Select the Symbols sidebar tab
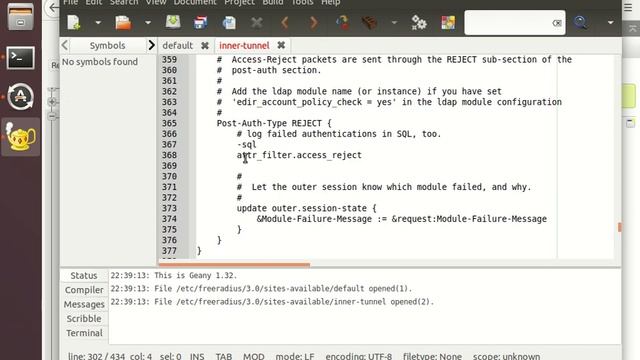The image size is (640, 360). click(x=107, y=45)
